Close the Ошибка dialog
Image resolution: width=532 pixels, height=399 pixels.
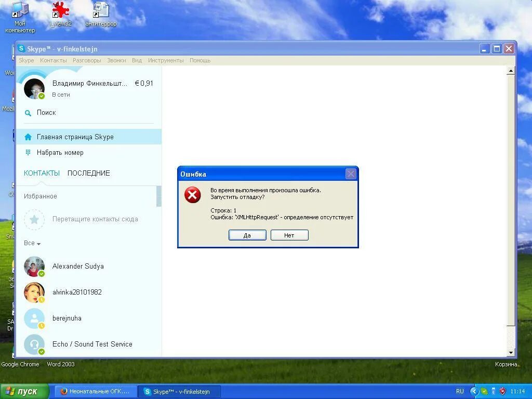click(351, 174)
